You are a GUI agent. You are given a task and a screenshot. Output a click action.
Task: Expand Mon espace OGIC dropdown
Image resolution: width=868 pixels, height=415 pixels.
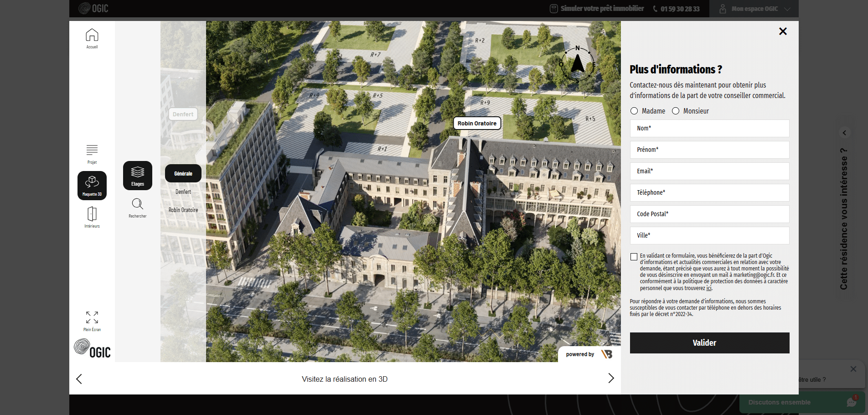(754, 9)
